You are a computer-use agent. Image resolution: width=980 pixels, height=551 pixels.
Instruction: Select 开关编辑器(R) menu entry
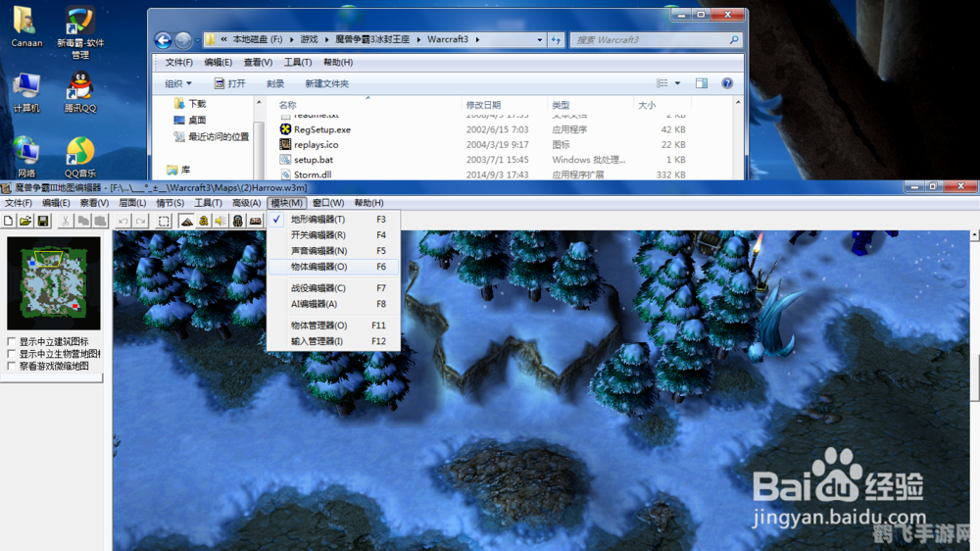tap(318, 235)
